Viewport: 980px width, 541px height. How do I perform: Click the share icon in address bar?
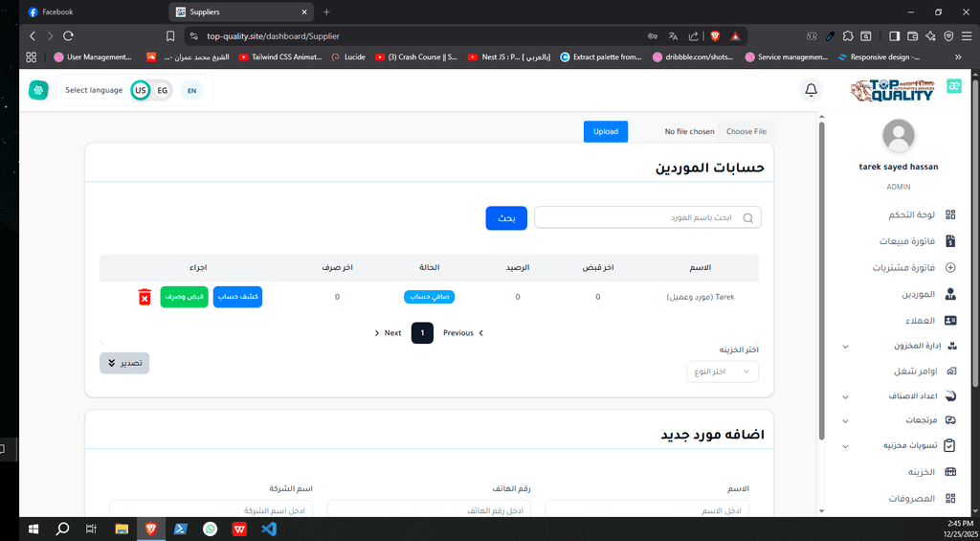pos(693,36)
